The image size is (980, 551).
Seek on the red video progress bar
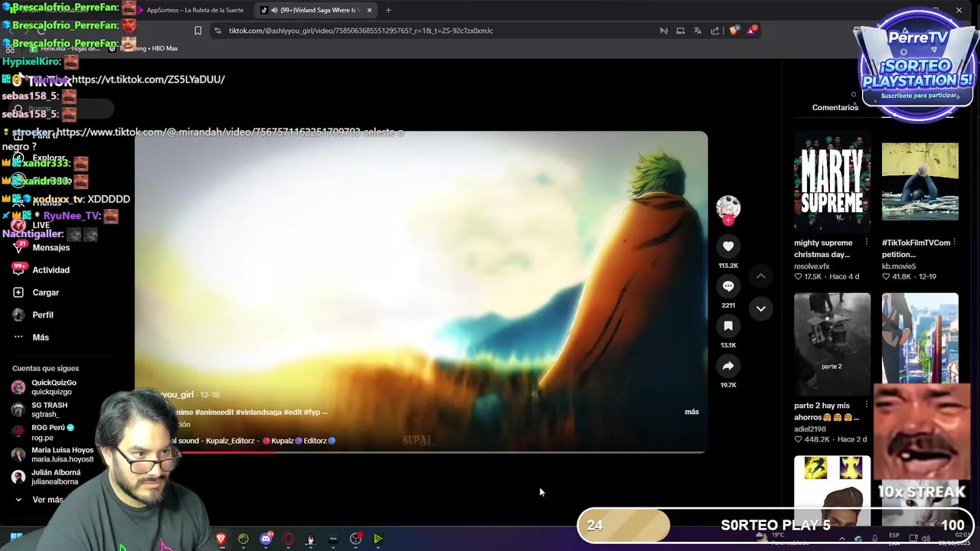420,452
